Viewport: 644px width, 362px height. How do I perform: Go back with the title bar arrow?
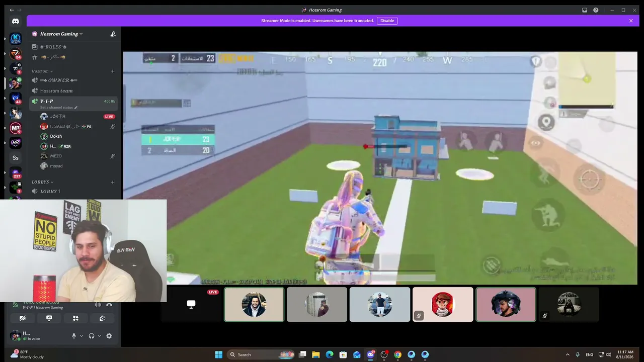[12, 10]
